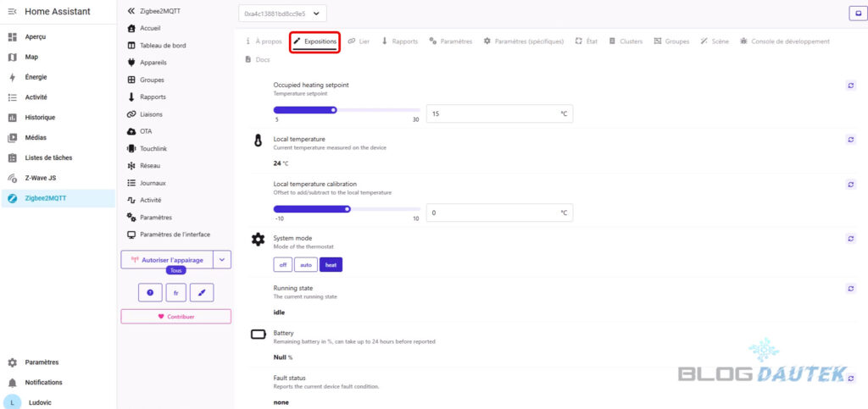Refresh Running state value
The image size is (868, 409).
coord(851,289)
